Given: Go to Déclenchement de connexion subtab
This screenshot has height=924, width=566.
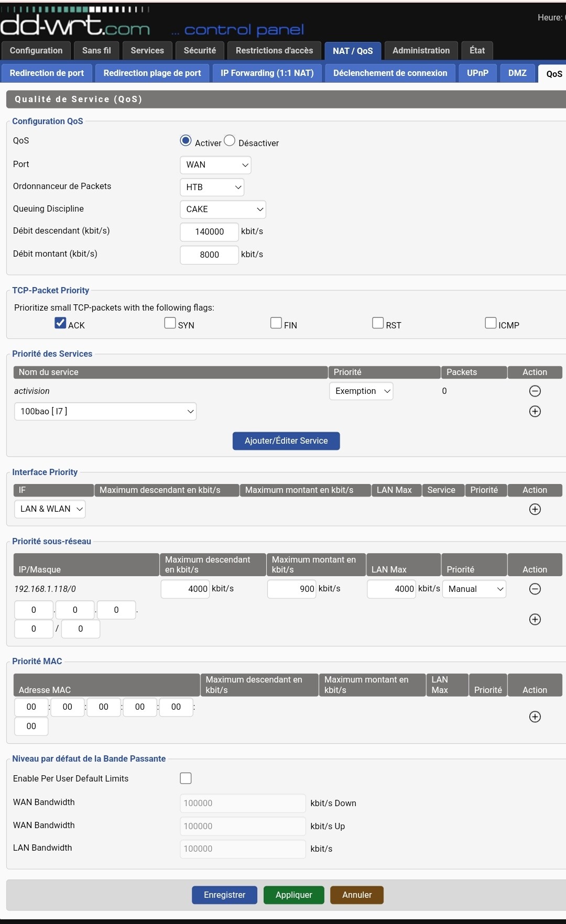Looking at the screenshot, I should 390,73.
